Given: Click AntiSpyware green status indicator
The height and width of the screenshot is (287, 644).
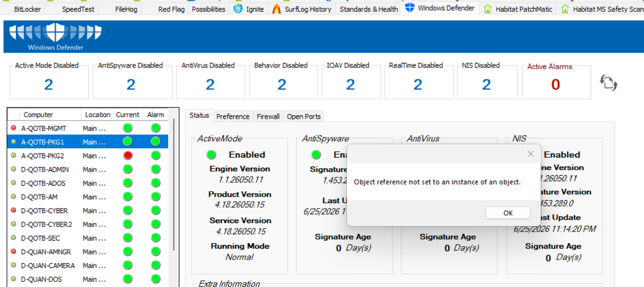Looking at the screenshot, I should point(317,154).
